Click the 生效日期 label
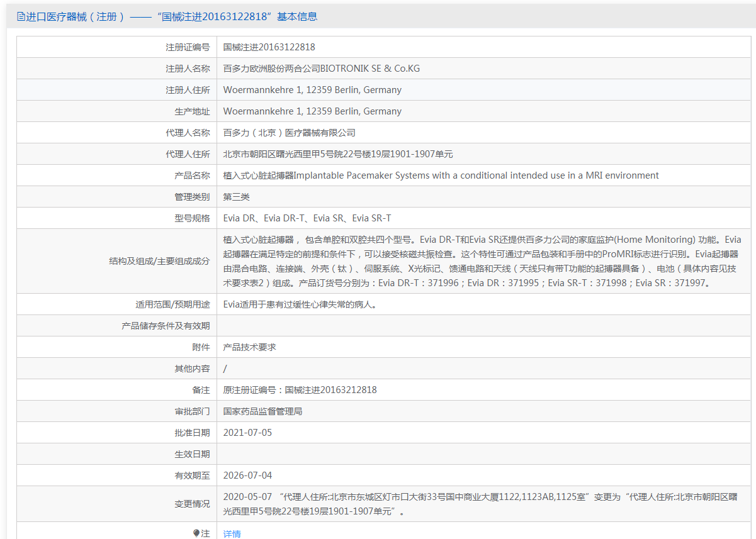 click(x=192, y=454)
